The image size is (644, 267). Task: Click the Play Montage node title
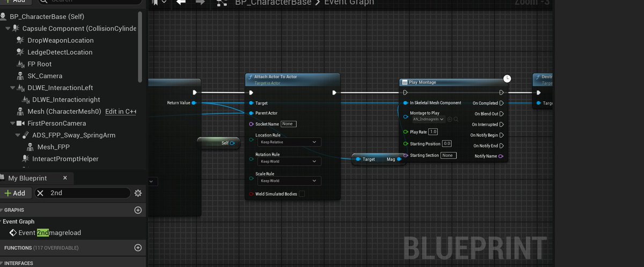pyautogui.click(x=422, y=82)
